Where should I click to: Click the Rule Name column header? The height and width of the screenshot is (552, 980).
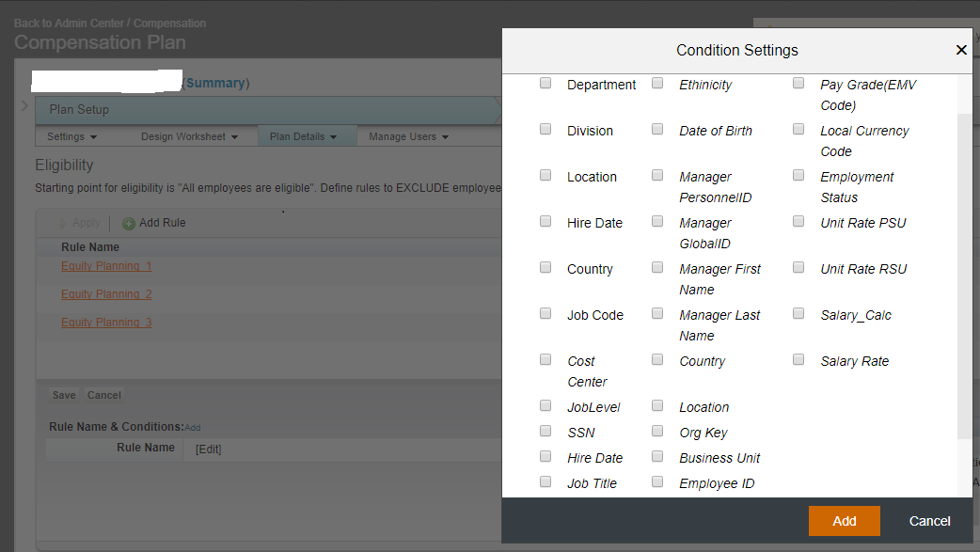click(90, 247)
